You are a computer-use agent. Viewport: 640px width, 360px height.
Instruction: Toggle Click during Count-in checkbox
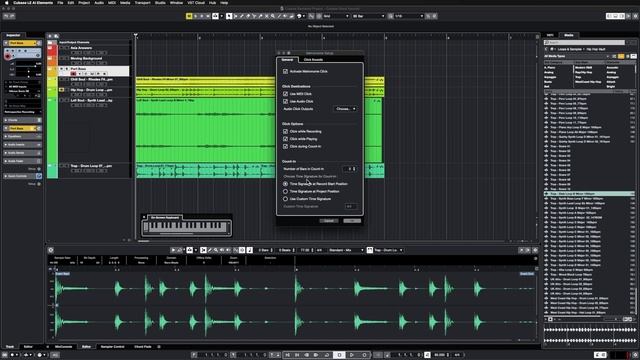tap(285, 146)
